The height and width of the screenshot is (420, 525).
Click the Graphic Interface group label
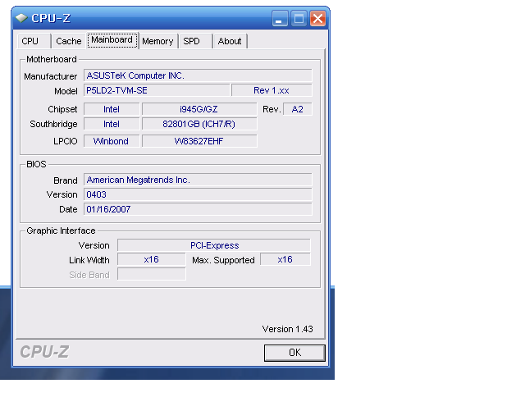(61, 231)
